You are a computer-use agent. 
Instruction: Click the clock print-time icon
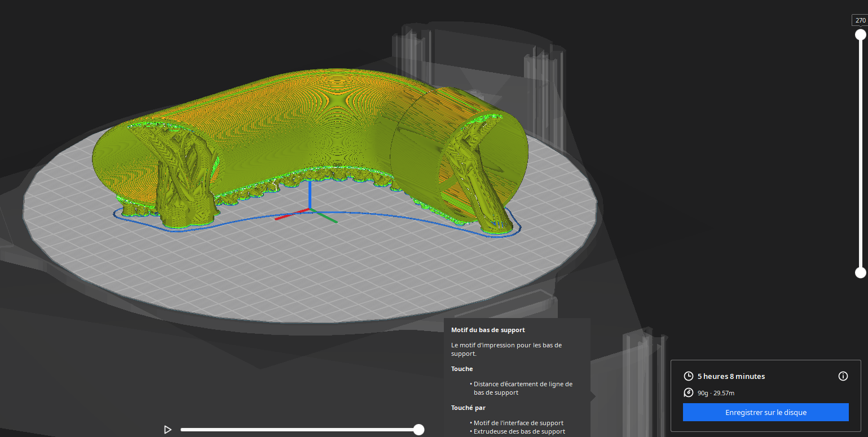pyautogui.click(x=688, y=376)
